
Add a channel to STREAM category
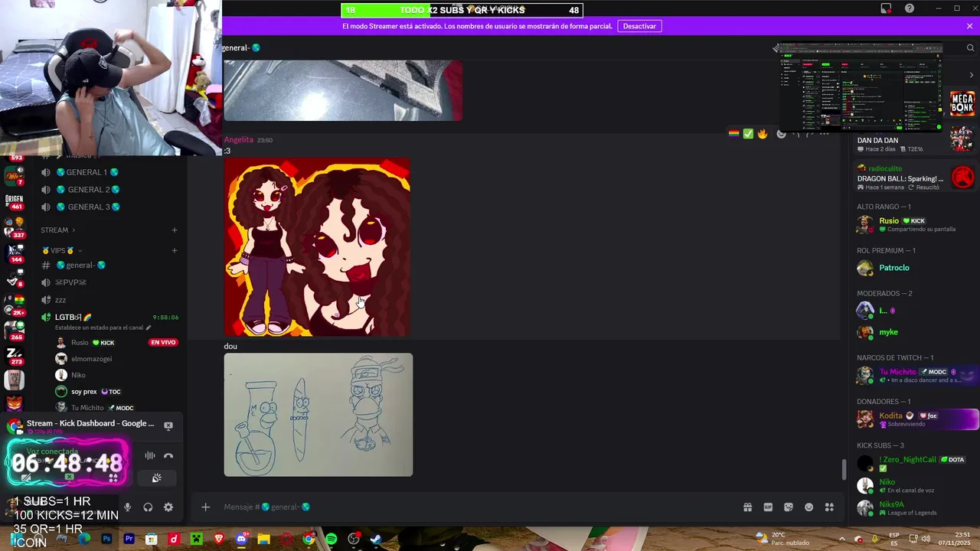175,230
